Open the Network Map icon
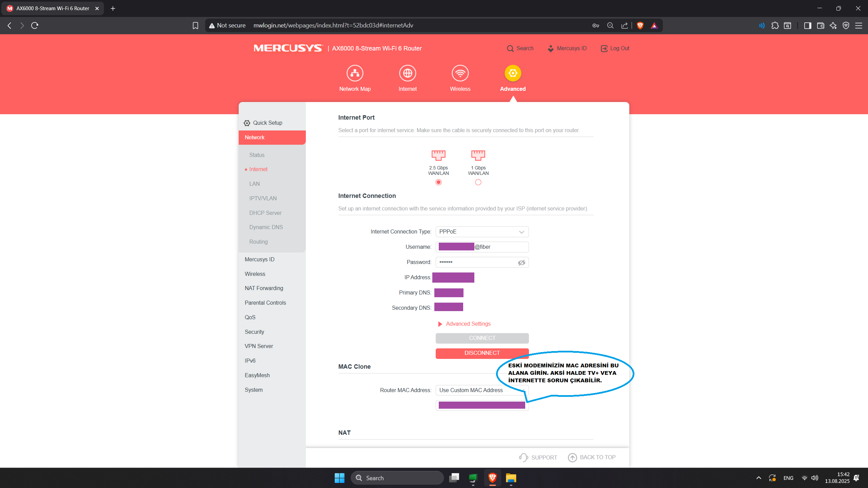868x488 pixels. [x=355, y=73]
